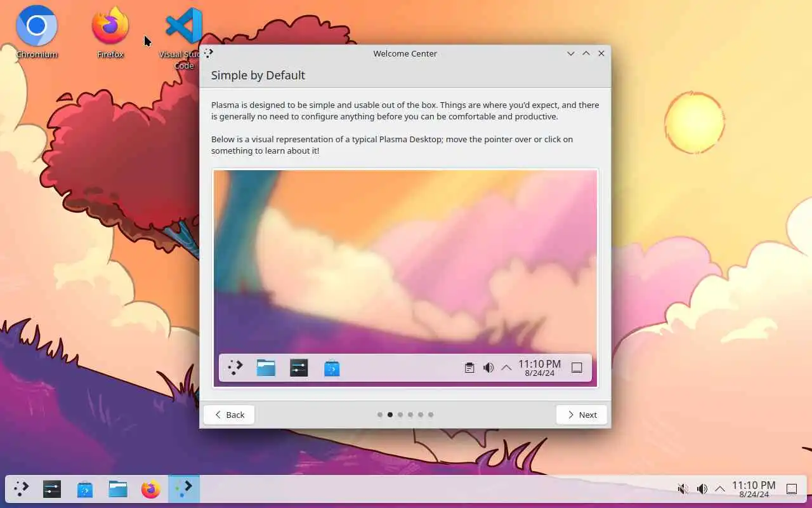
Task: Click the muted microphone tray icon
Action: 683,489
